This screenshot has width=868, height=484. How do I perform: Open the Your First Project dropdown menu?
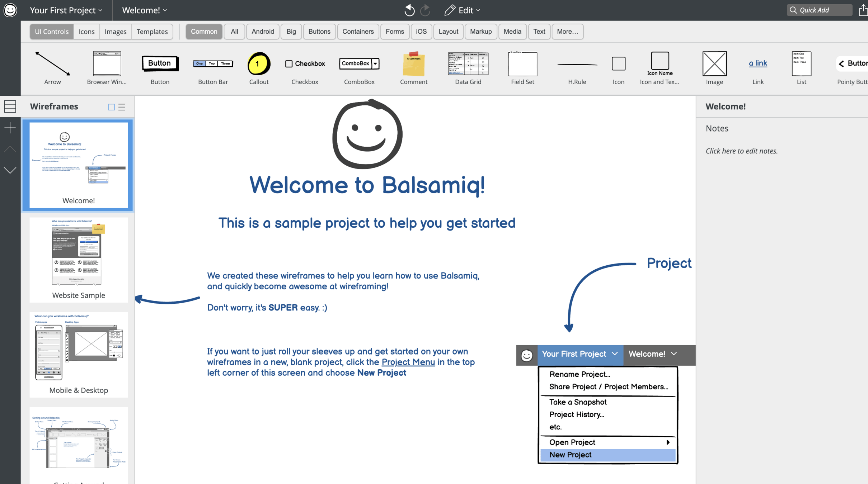tap(66, 10)
